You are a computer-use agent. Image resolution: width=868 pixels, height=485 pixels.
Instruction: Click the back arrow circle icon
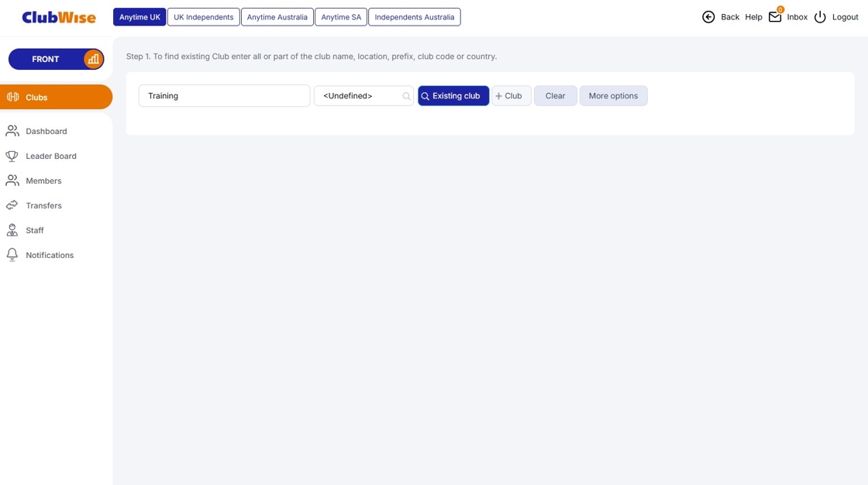click(x=708, y=16)
